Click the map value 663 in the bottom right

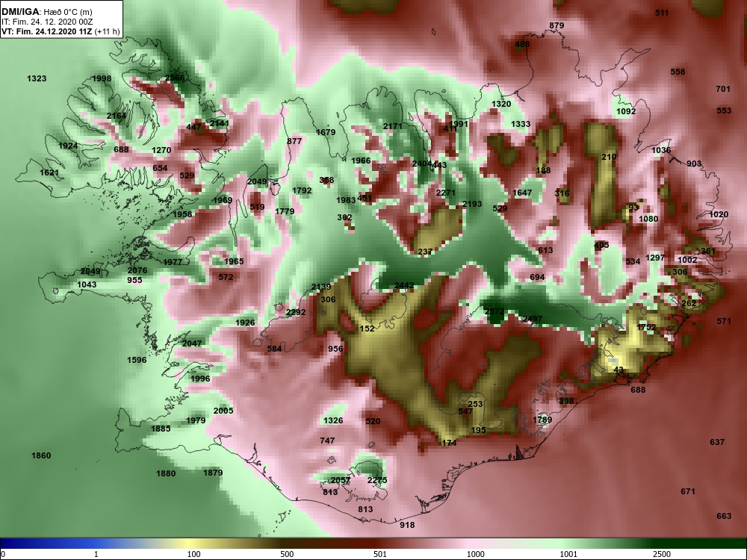click(x=724, y=516)
